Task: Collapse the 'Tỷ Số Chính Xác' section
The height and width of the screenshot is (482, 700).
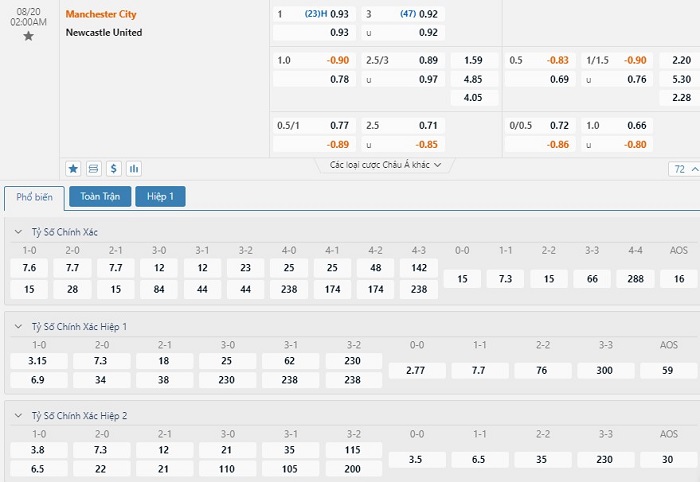Action: (18, 232)
